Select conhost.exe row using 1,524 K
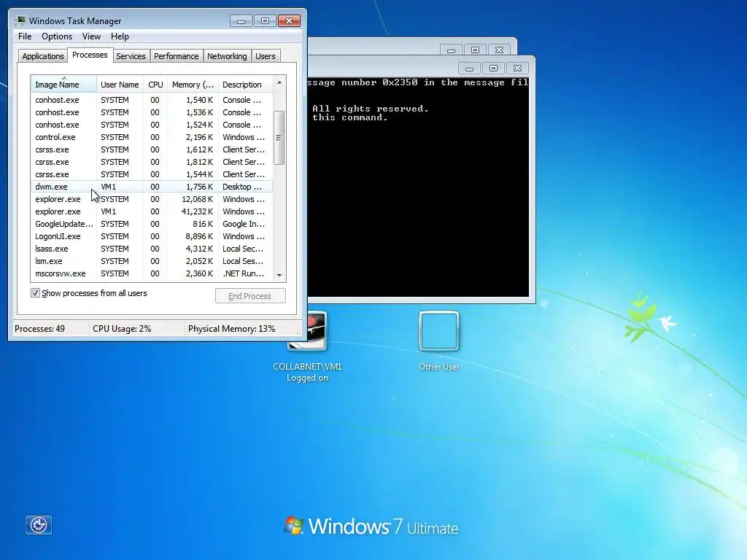Image resolution: width=747 pixels, height=560 pixels. click(152, 125)
